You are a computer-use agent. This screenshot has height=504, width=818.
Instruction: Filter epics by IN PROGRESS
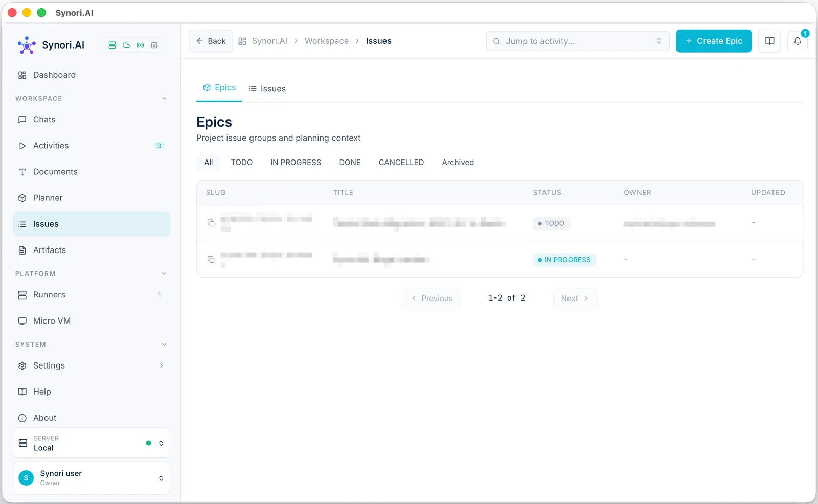pos(296,163)
